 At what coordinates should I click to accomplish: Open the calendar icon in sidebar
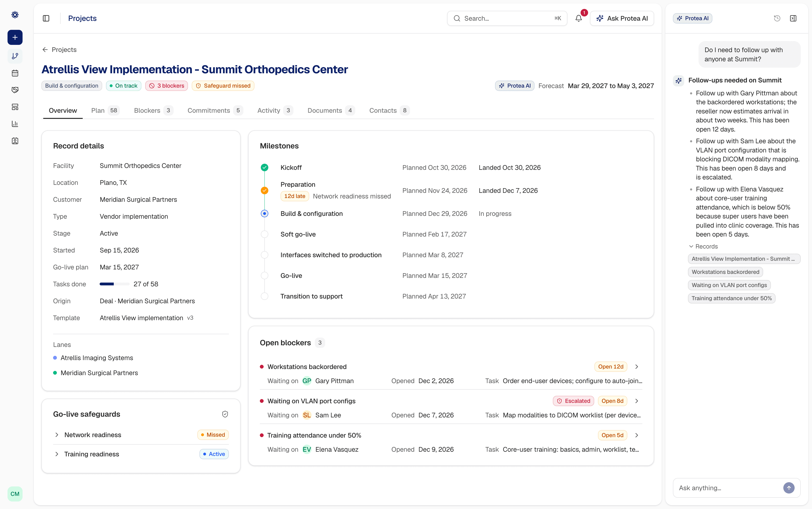pos(15,73)
